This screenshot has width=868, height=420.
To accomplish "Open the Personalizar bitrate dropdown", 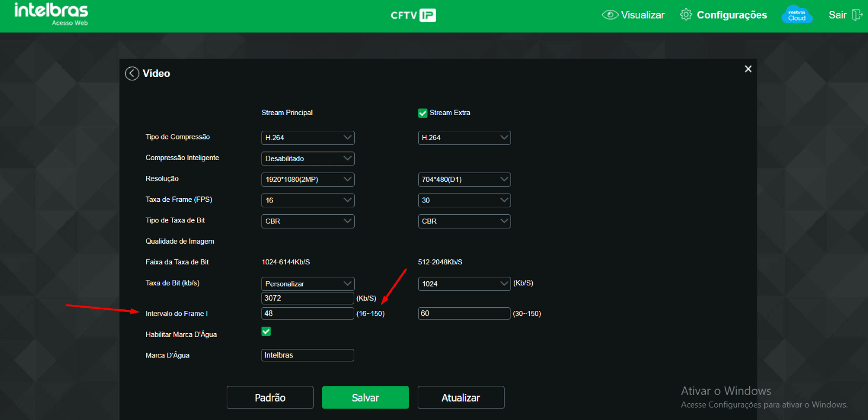I will [308, 284].
